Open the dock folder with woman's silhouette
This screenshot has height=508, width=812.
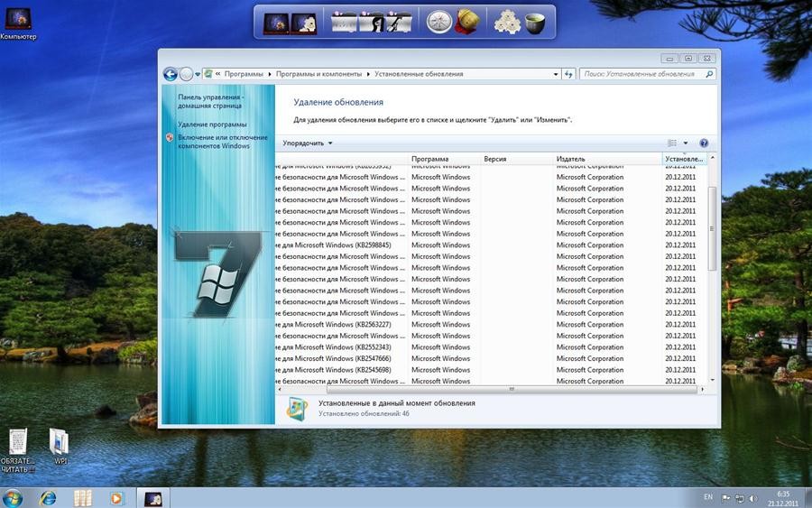tap(372, 23)
